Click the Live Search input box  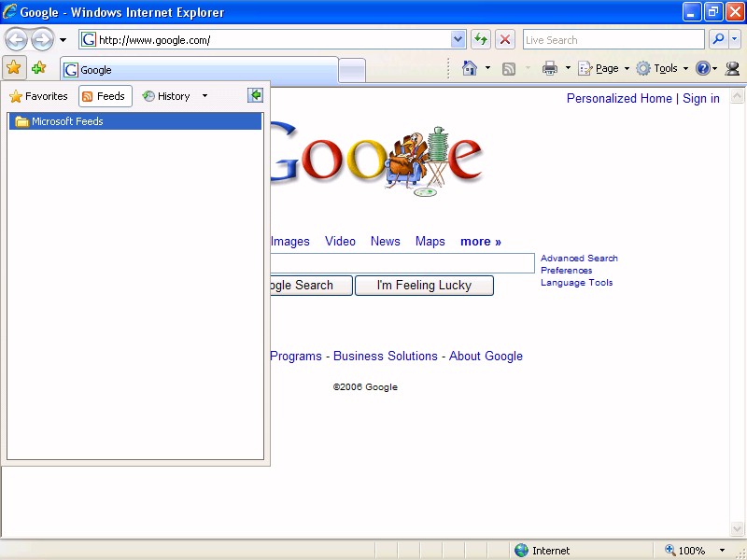click(613, 40)
